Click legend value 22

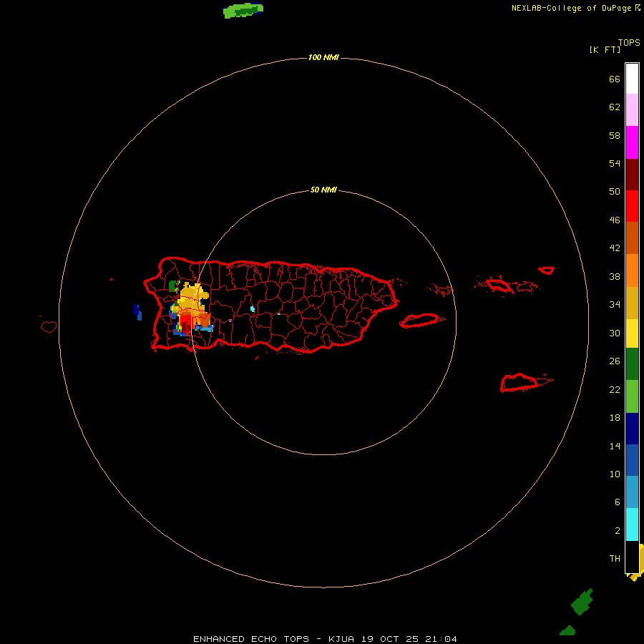coord(615,389)
